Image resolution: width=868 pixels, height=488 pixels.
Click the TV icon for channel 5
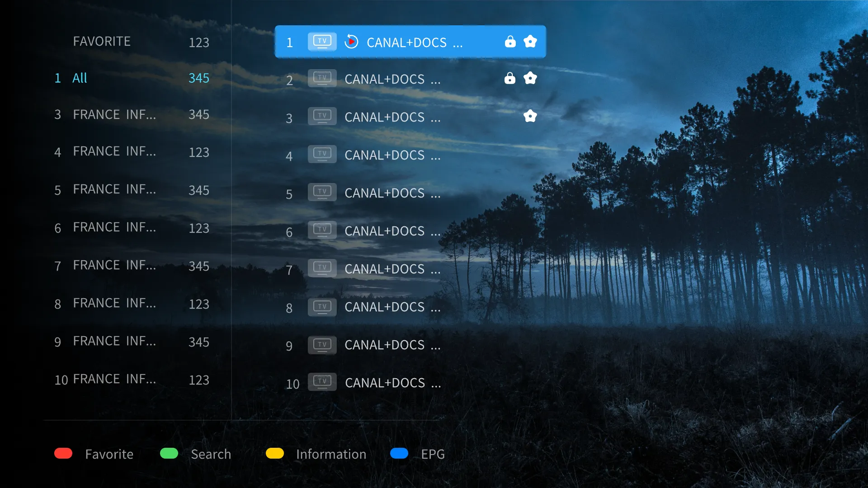[322, 193]
